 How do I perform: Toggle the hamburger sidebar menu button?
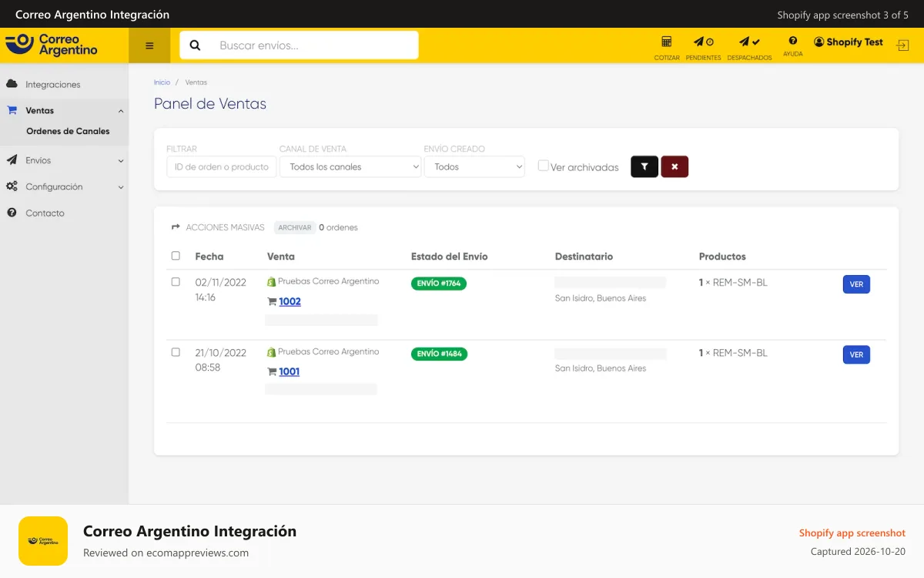coord(149,45)
